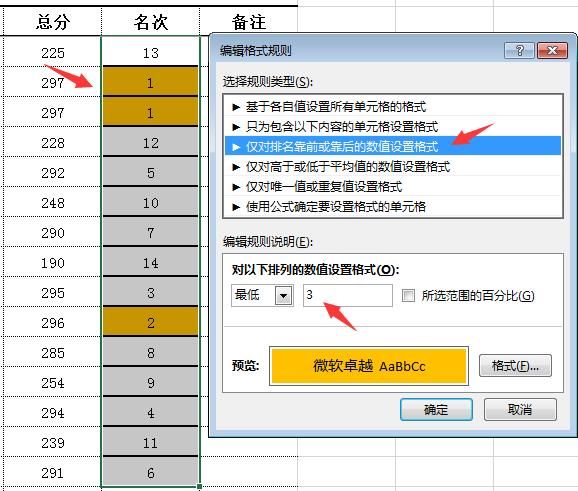Close the 编辑格式规则 dialog with the X
Viewport: 578px width, 491px height.
552,51
